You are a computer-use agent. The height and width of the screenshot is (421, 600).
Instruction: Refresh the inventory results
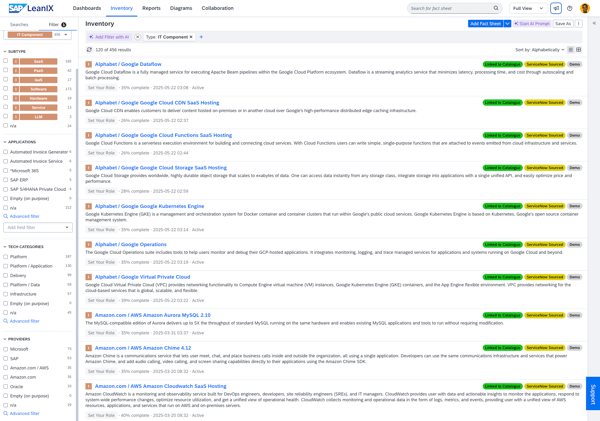click(x=89, y=50)
